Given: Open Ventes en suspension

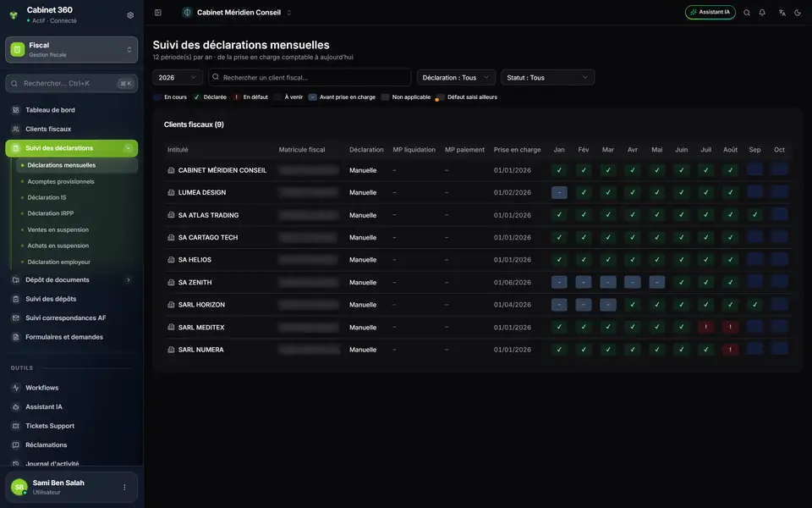Looking at the screenshot, I should click(x=58, y=229).
